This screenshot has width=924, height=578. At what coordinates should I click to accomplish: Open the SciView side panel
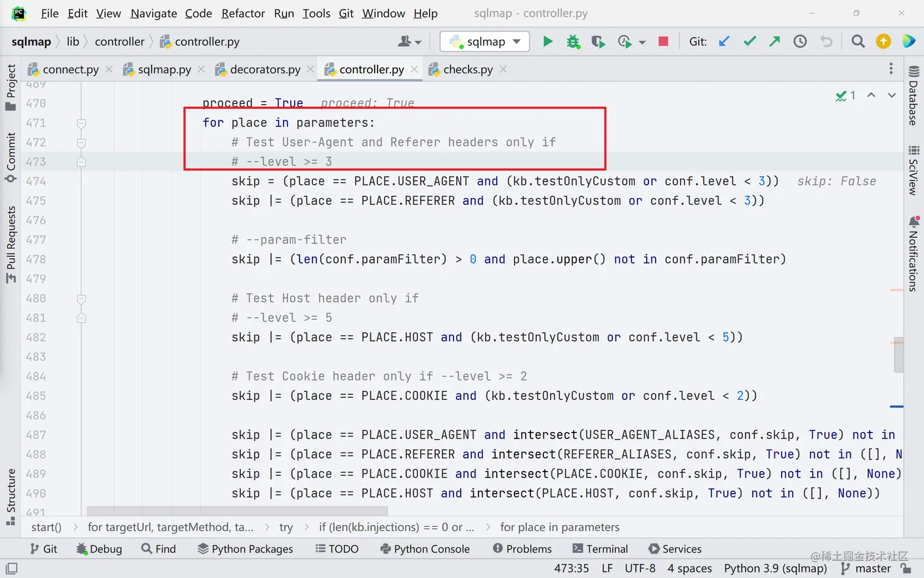[x=914, y=171]
